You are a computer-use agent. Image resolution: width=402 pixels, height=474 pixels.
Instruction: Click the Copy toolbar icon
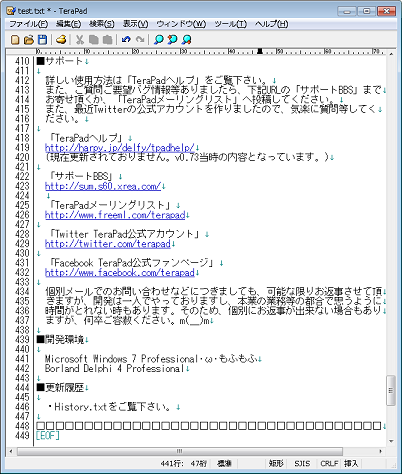94,40
